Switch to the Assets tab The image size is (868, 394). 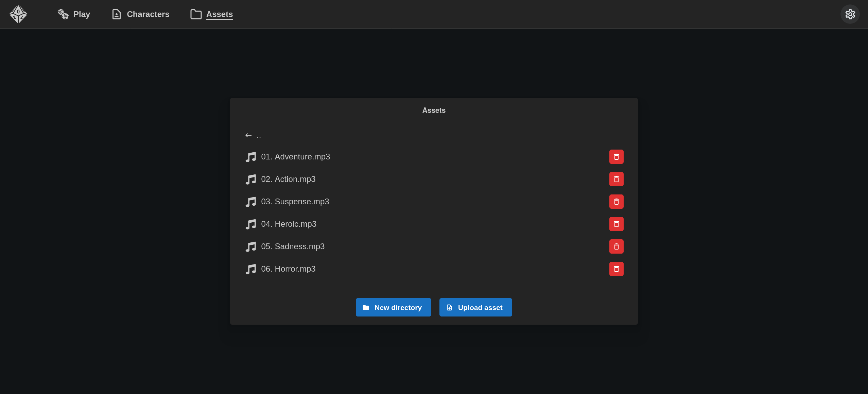pos(220,14)
